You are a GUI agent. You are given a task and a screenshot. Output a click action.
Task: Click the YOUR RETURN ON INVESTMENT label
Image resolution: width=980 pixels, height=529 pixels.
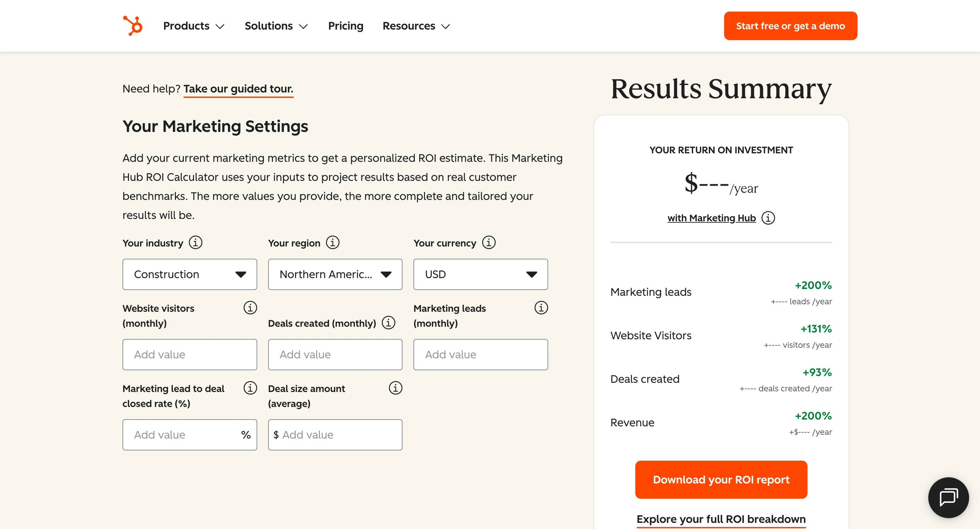pyautogui.click(x=721, y=150)
